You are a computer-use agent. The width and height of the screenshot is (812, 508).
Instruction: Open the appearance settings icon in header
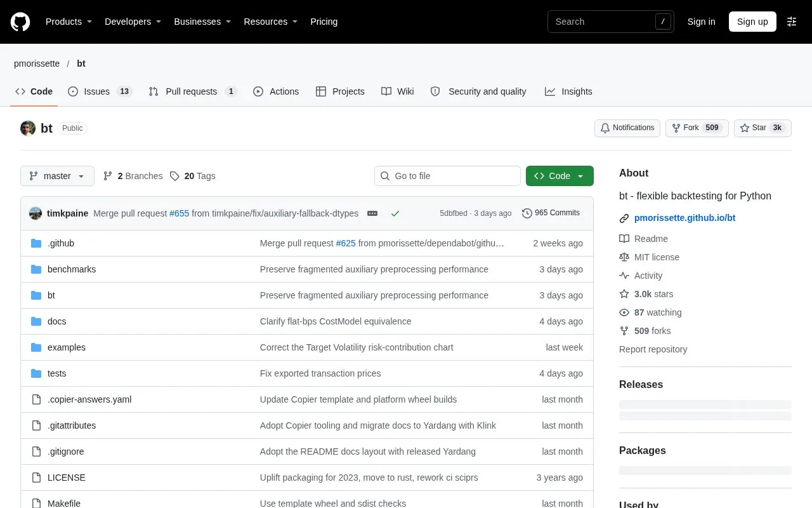click(792, 22)
